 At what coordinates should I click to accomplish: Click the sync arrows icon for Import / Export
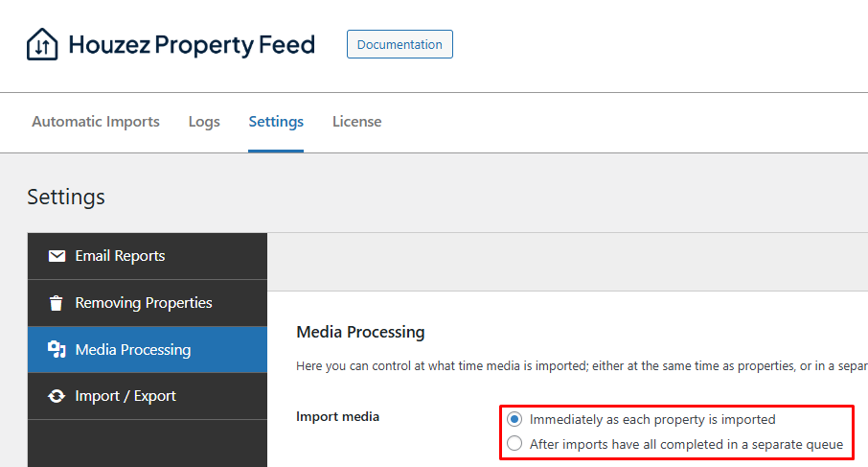[x=57, y=396]
